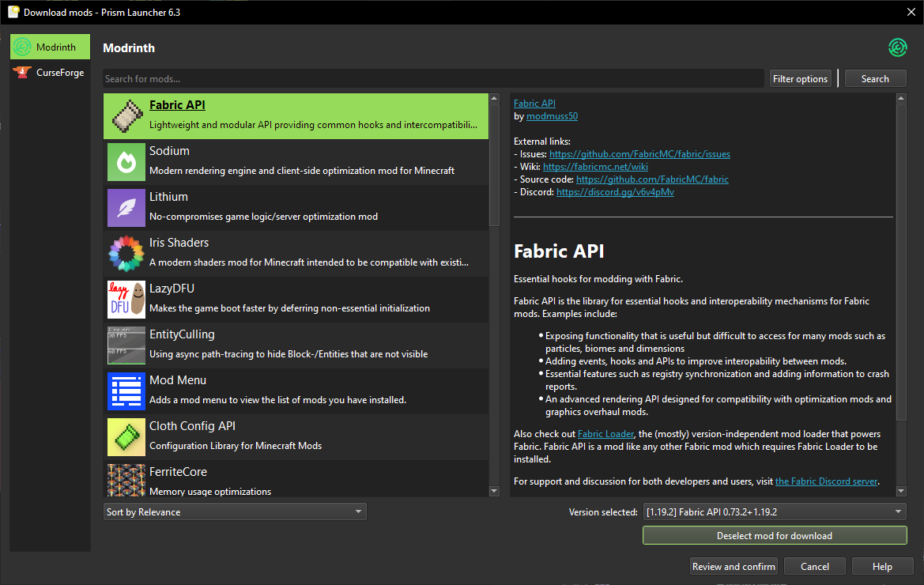Screen dimensions: 924x585
Task: Click the Modrinth logo in the top-right corner
Action: tap(897, 47)
